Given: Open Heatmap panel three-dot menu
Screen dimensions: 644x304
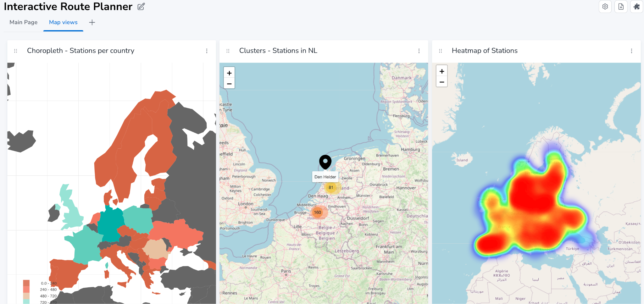Looking at the screenshot, I should pos(631,51).
